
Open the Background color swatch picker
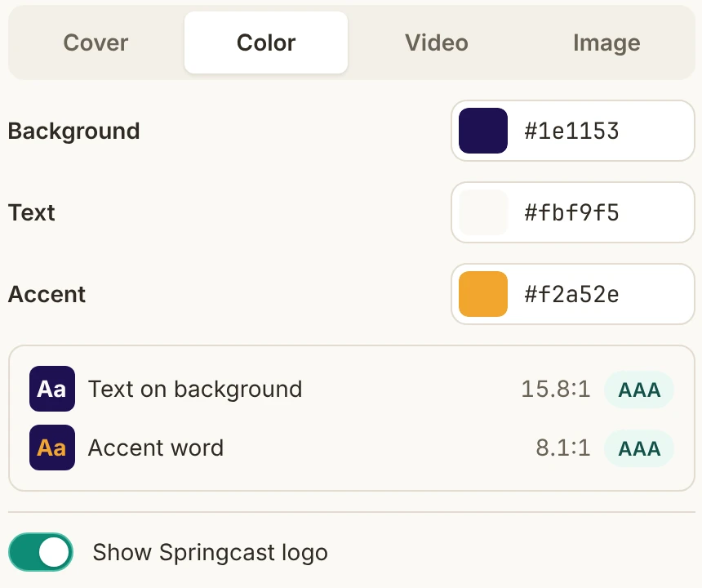483,131
